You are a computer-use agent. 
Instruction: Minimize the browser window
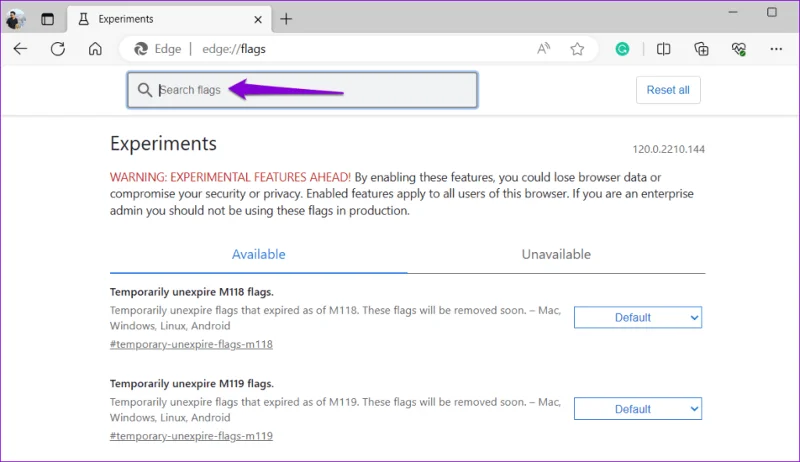733,12
